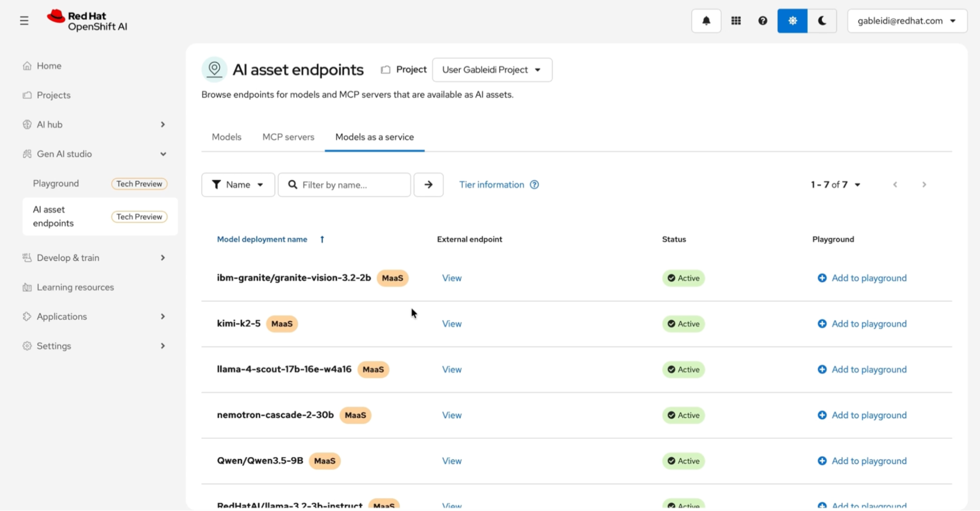The width and height of the screenshot is (980, 511).
Task: Add nemotron-cascade-2-30b to playground
Action: [862, 415]
